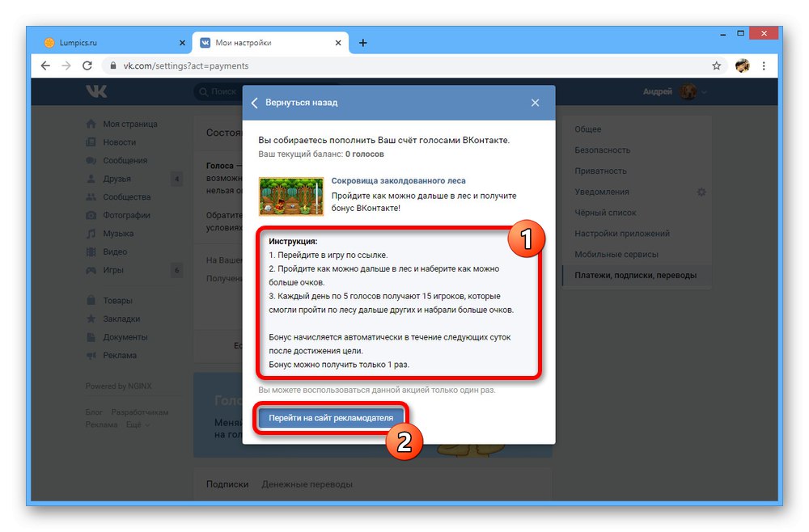The width and height of the screenshot is (809, 532).
Task: Open the forest treasure game thumbnail
Action: pyautogui.click(x=291, y=196)
